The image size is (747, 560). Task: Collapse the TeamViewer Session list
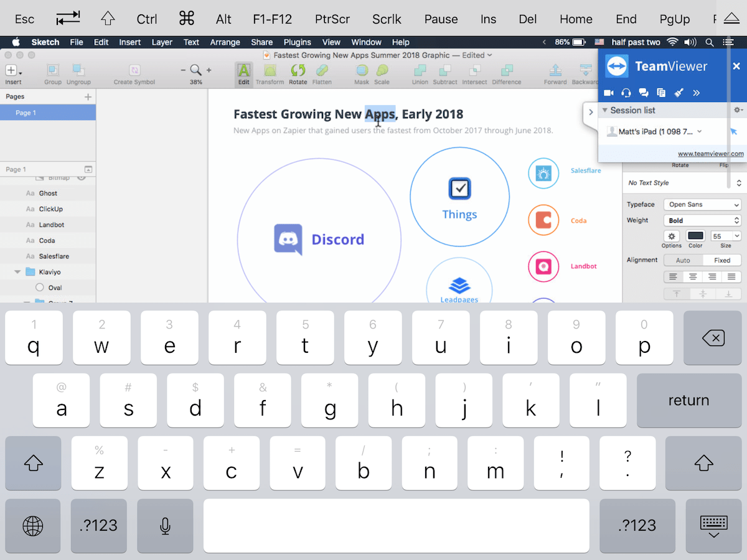coord(604,110)
